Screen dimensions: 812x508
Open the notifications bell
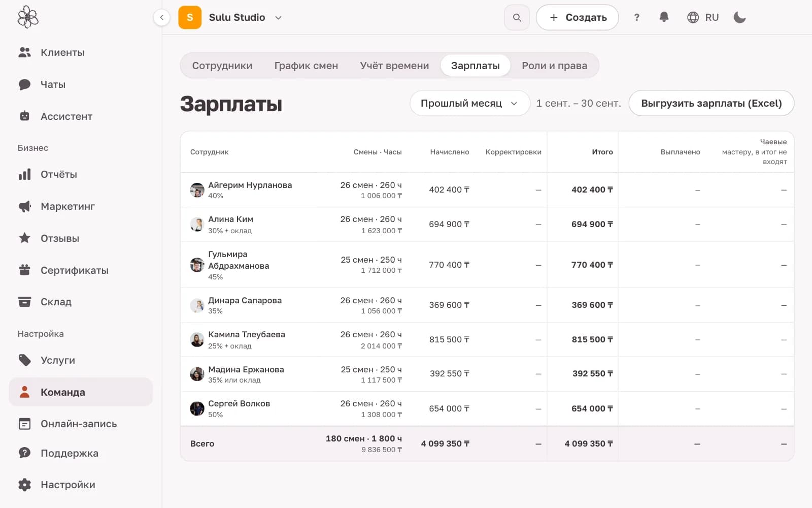click(x=664, y=17)
